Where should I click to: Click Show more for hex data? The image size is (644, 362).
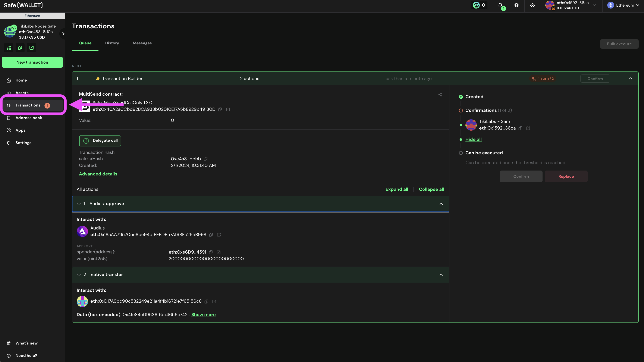click(203, 315)
